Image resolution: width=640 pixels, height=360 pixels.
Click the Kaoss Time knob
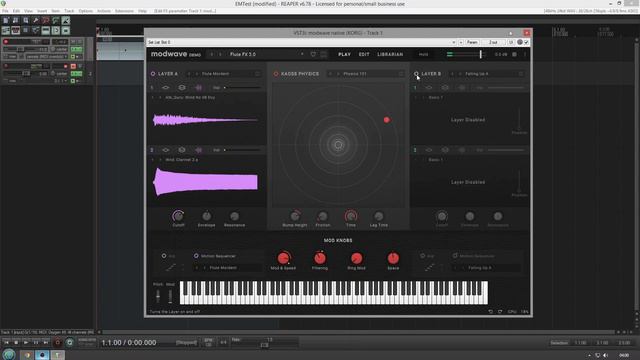[351, 216]
